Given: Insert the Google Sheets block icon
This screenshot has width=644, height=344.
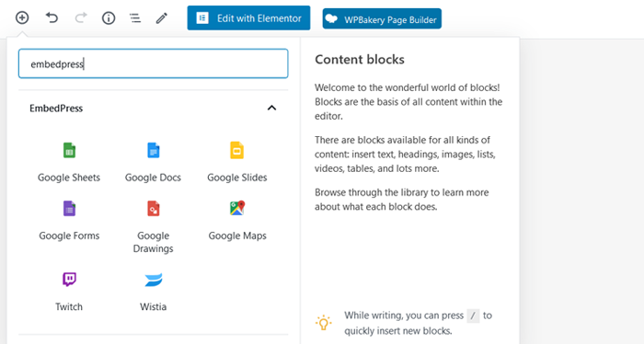Looking at the screenshot, I should (x=69, y=150).
